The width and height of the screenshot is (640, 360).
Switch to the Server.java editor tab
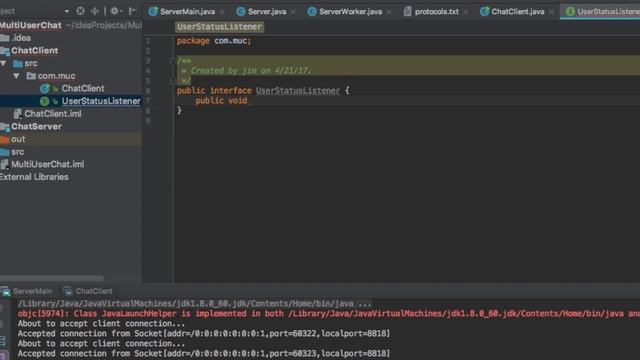[x=267, y=12]
